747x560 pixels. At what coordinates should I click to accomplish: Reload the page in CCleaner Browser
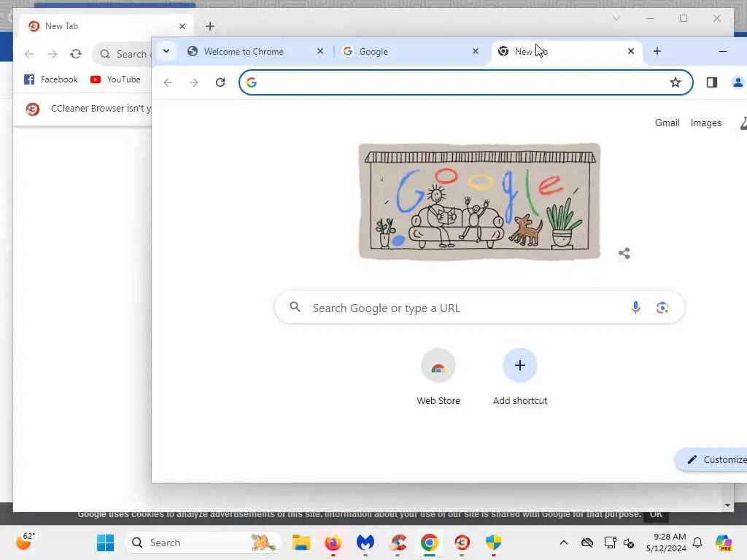[76, 54]
